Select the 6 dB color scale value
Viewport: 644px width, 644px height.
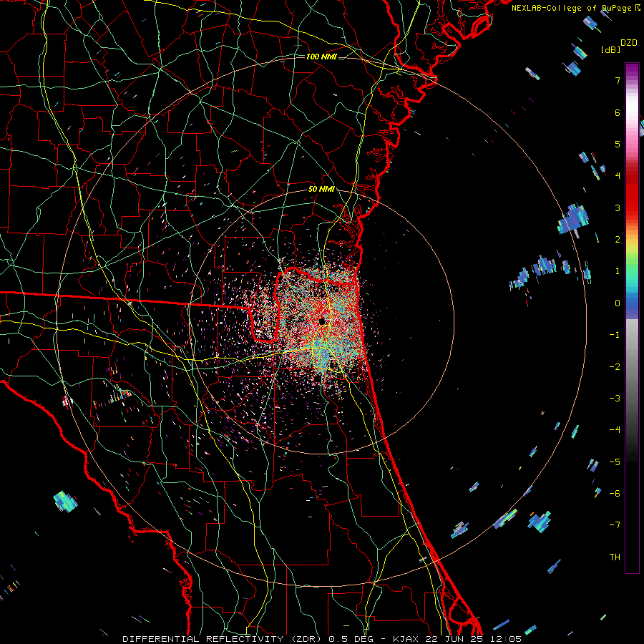coord(618,112)
